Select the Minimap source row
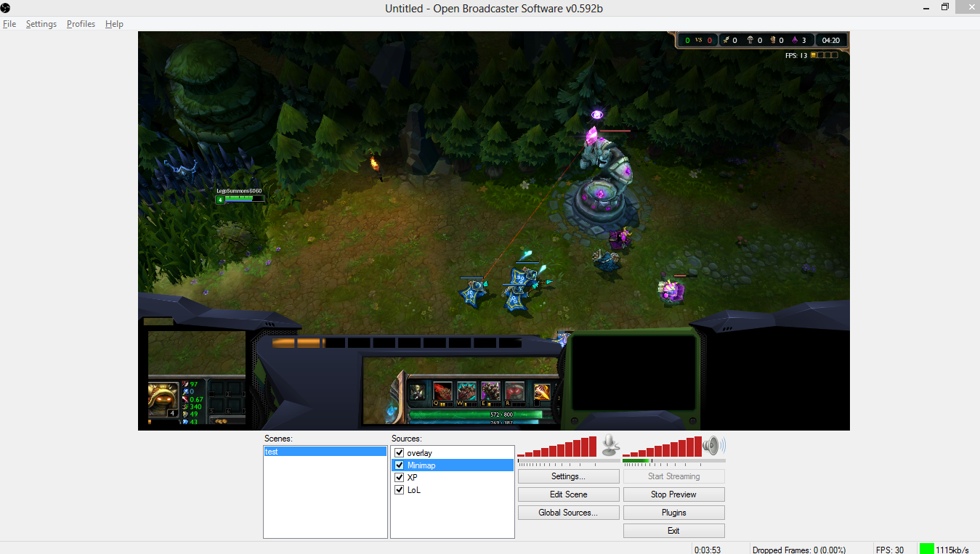This screenshot has height=554, width=980. click(453, 465)
